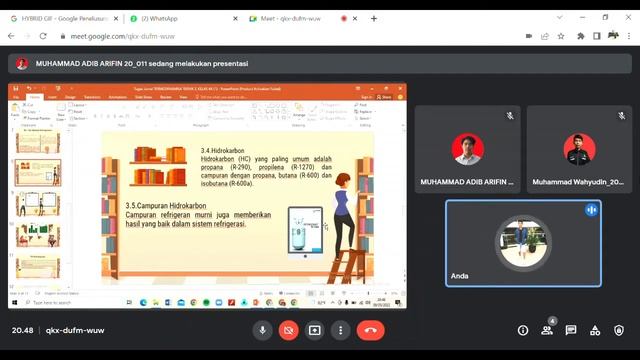Screen dimensions: 640x360
Task: Show the people participant list
Action: click(x=547, y=330)
